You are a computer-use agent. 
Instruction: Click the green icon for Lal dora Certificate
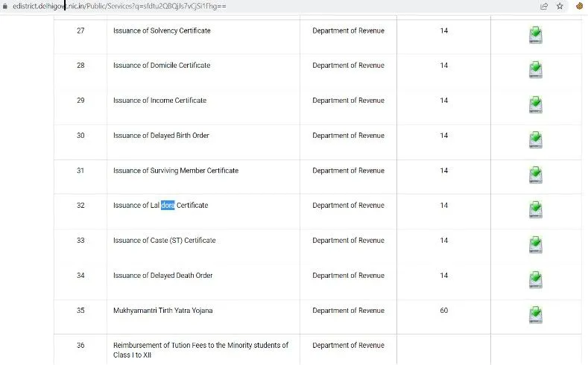click(534, 209)
